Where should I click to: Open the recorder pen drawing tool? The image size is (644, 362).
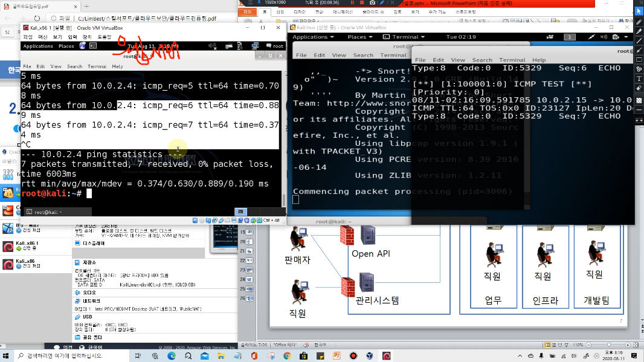382,2
